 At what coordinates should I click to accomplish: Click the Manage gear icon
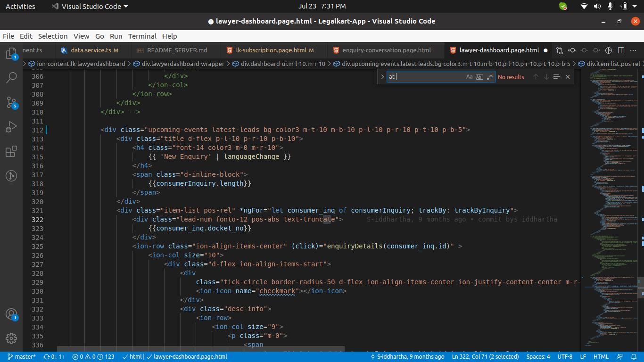tap(11, 338)
